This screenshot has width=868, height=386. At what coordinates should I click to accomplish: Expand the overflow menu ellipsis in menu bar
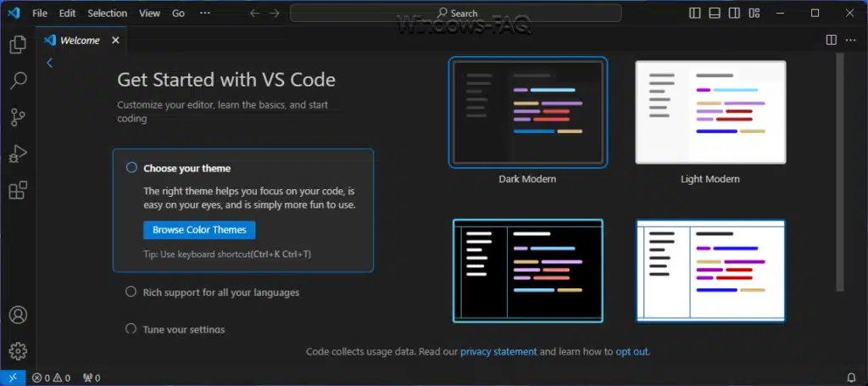click(205, 14)
